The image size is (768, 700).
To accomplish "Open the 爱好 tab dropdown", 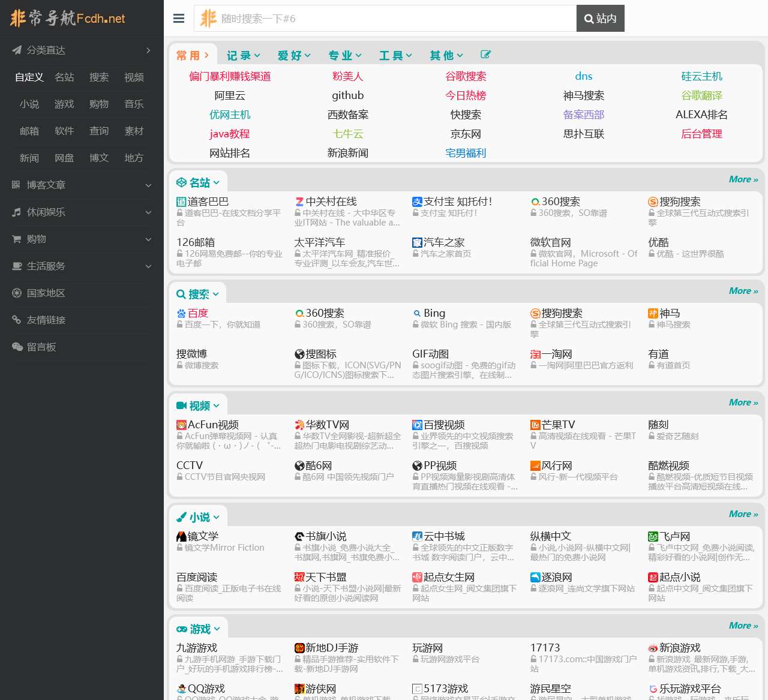I will click(x=294, y=55).
